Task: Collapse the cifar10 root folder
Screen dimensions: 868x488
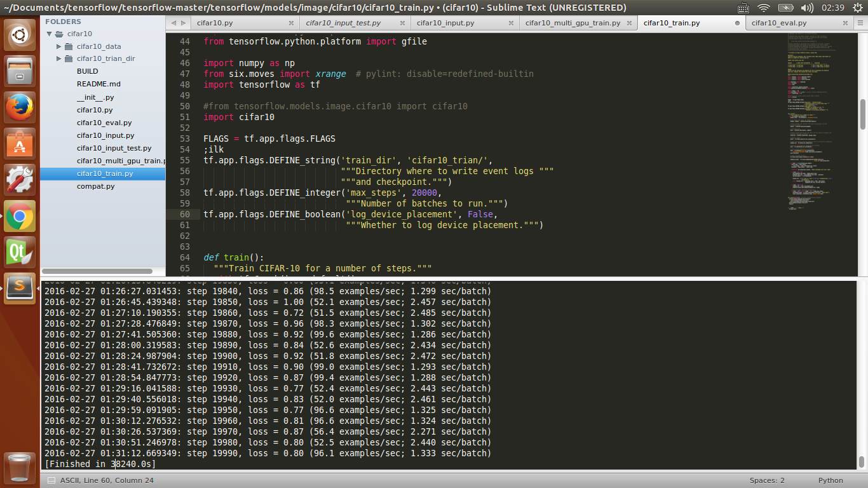Action: coord(48,34)
